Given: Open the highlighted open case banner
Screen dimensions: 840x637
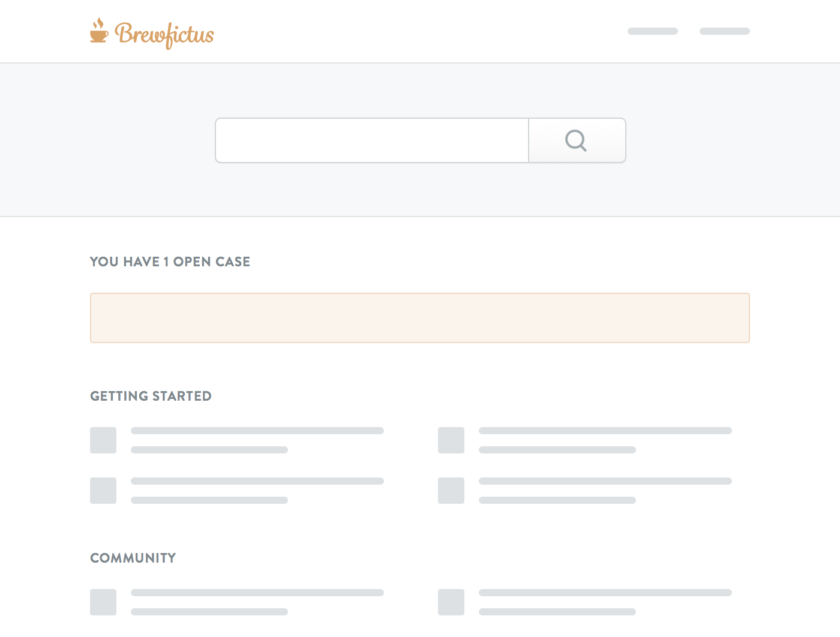Looking at the screenshot, I should pos(420,318).
